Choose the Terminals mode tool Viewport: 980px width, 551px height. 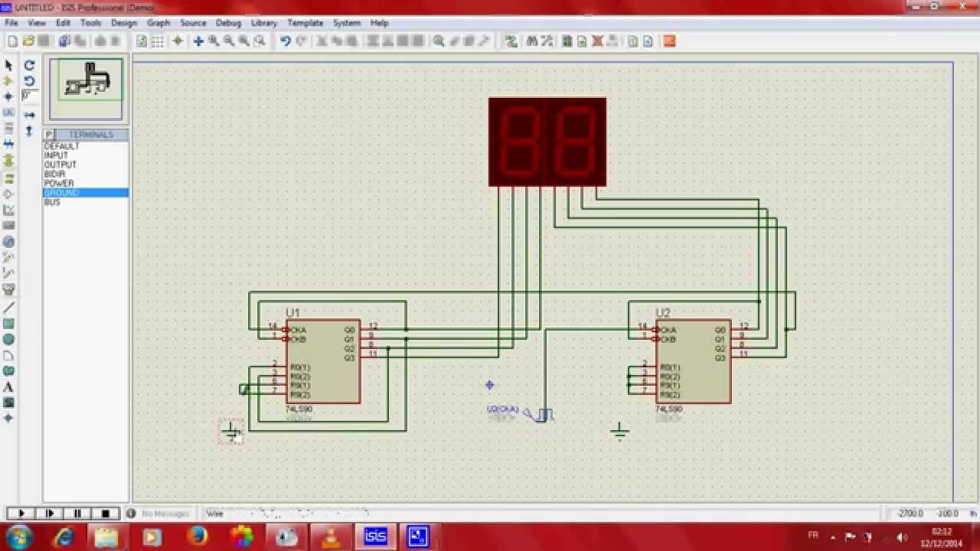[x=9, y=178]
